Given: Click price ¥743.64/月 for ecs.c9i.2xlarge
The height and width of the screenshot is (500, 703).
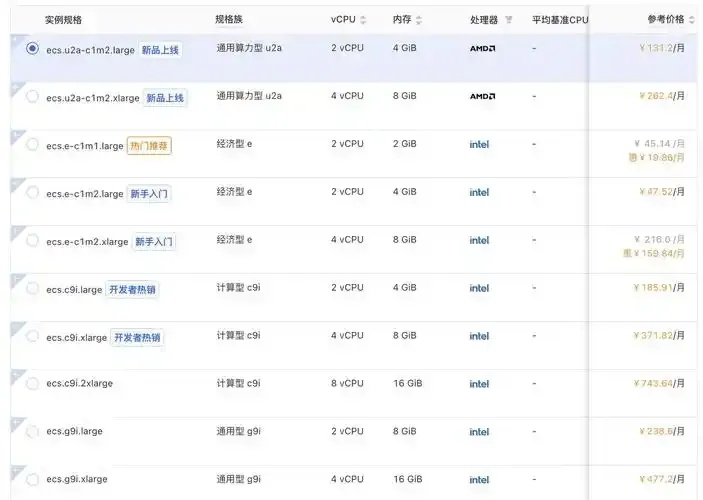Looking at the screenshot, I should (659, 383).
